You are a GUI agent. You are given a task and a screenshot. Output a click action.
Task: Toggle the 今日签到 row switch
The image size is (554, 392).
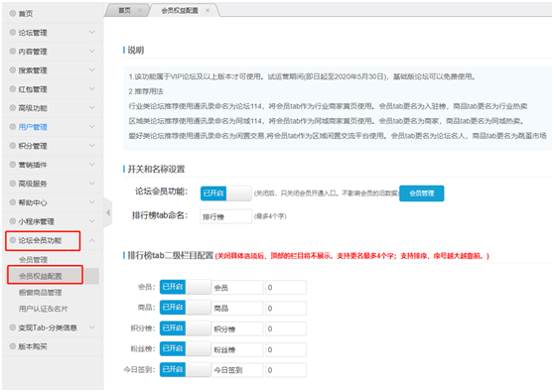[185, 369]
